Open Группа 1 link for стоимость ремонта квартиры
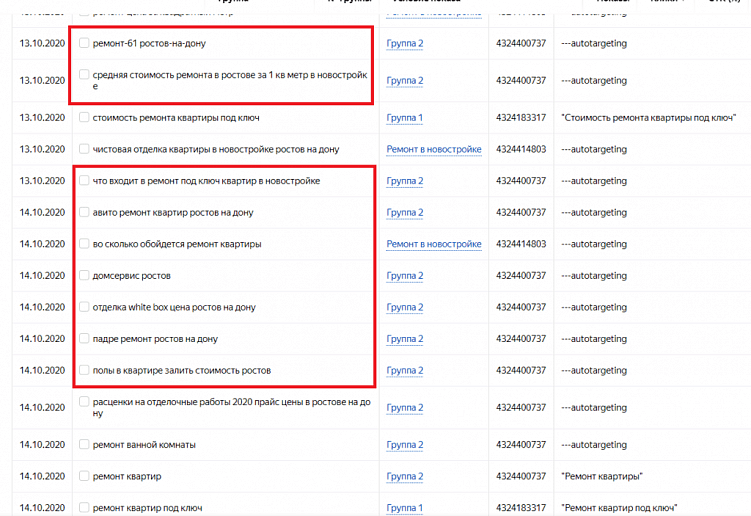 pos(405,118)
